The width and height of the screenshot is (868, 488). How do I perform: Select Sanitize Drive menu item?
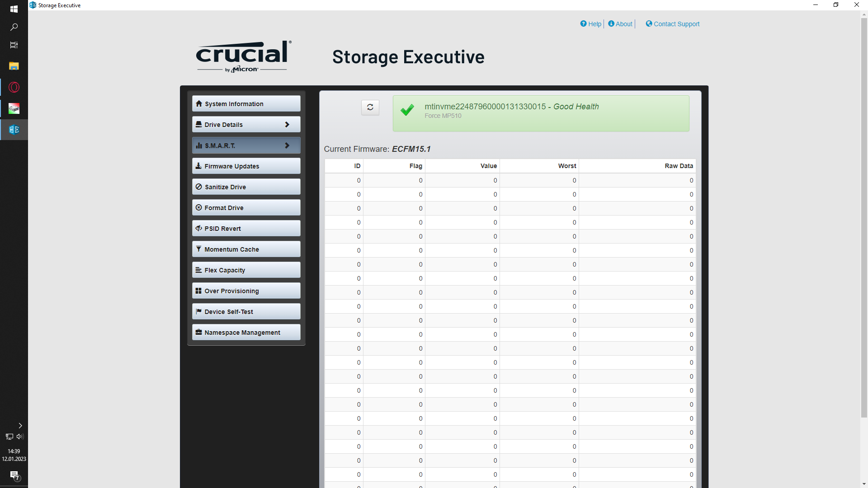[246, 187]
